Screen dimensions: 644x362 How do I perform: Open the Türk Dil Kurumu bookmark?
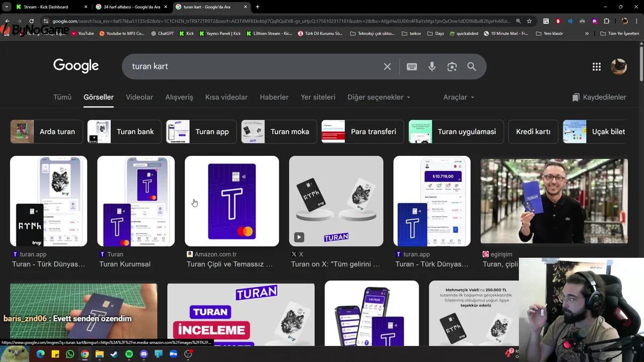click(x=320, y=34)
